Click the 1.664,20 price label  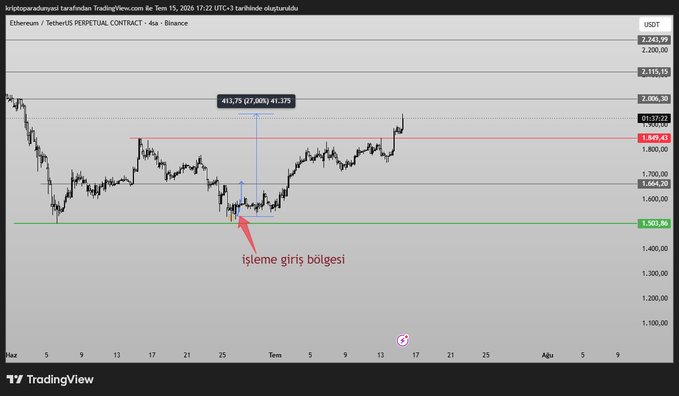tap(654, 184)
